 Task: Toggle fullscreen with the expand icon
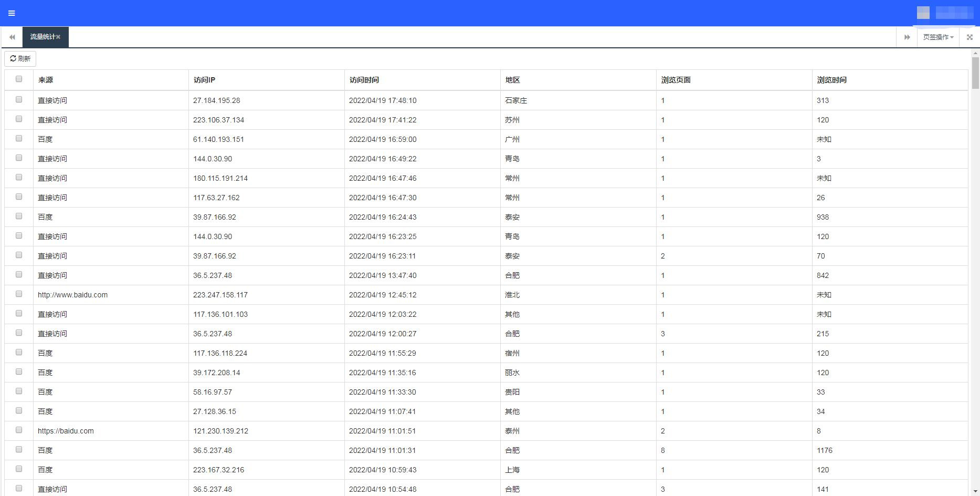point(970,37)
